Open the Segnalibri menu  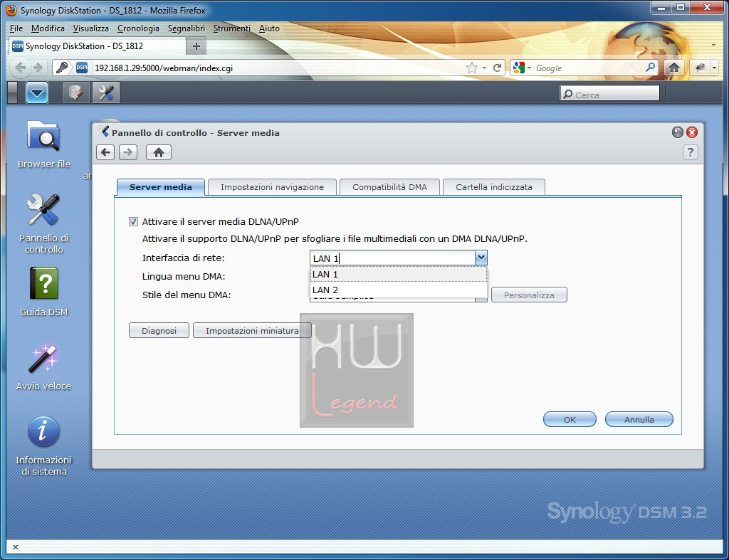pos(186,28)
